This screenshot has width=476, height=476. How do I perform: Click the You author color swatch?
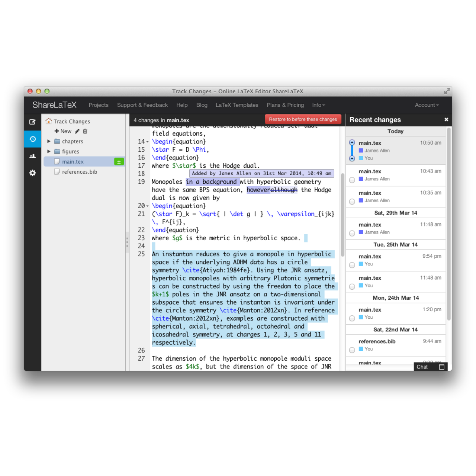pos(361,158)
